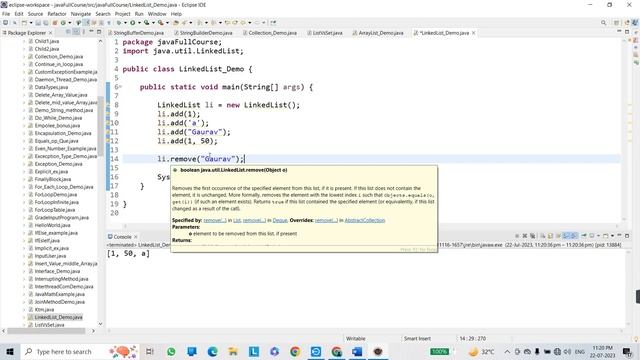
Task: Remove the terminated launch from console
Action: point(524,236)
